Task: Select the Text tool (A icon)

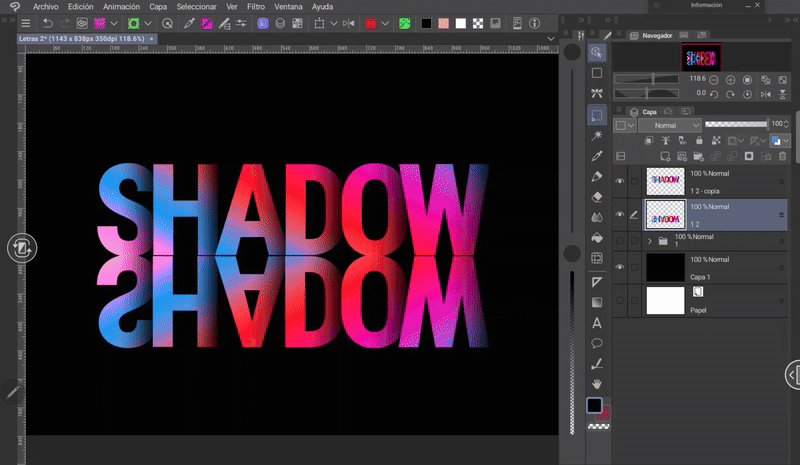Action: 597,323
